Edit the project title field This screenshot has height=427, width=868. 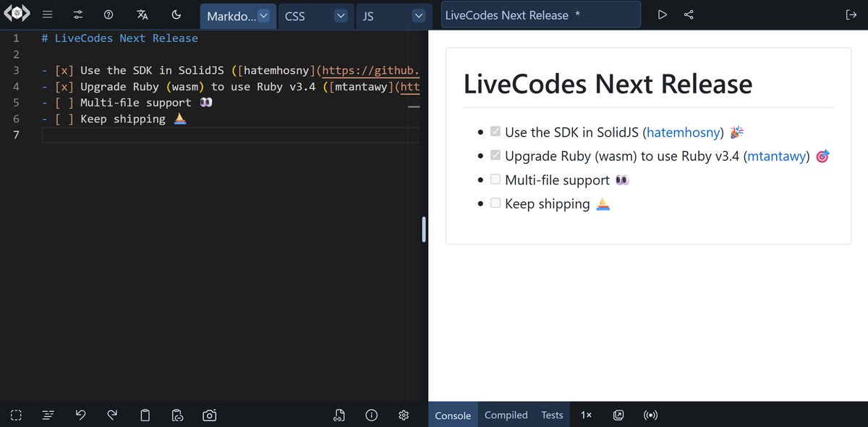[x=540, y=15]
